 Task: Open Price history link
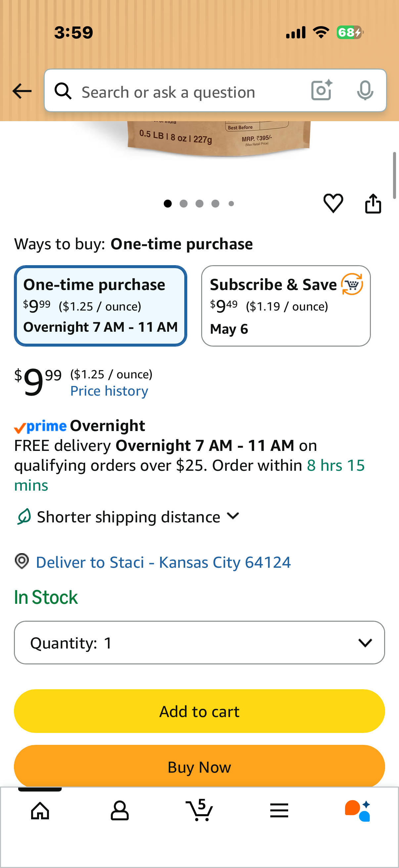pos(109,391)
